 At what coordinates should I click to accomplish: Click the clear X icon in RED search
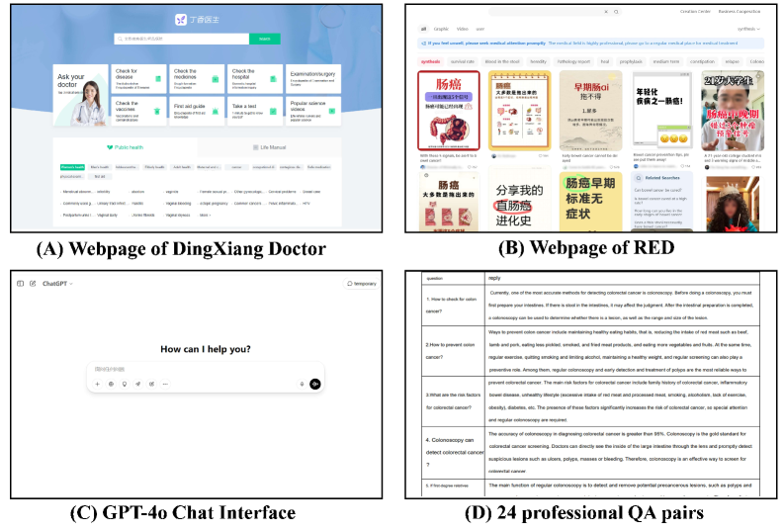click(606, 12)
